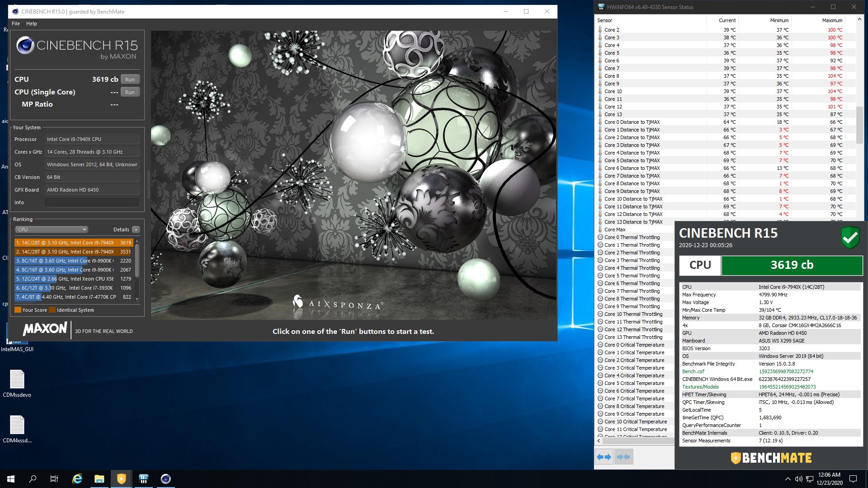The height and width of the screenshot is (488, 868).
Task: Select the CDM4xssd desktop file
Action: [x=17, y=429]
